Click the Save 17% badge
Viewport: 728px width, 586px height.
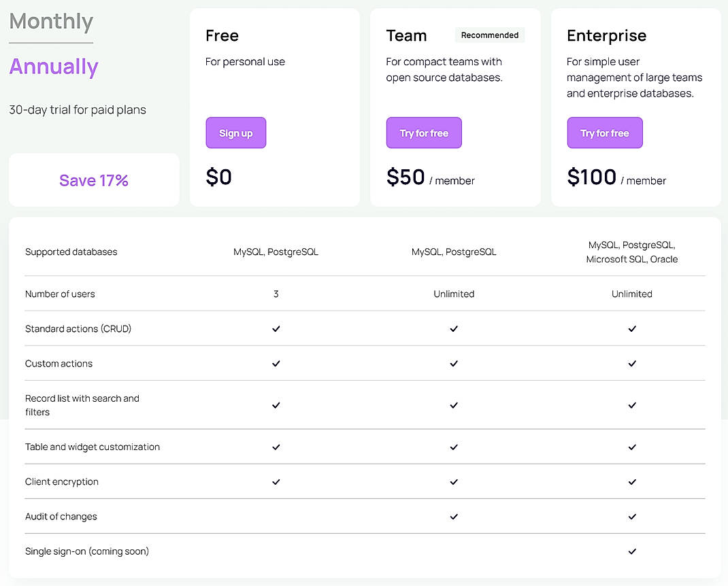94,179
